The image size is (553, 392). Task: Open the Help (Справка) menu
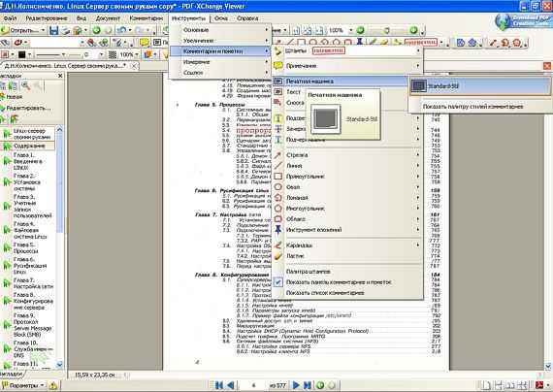(247, 18)
